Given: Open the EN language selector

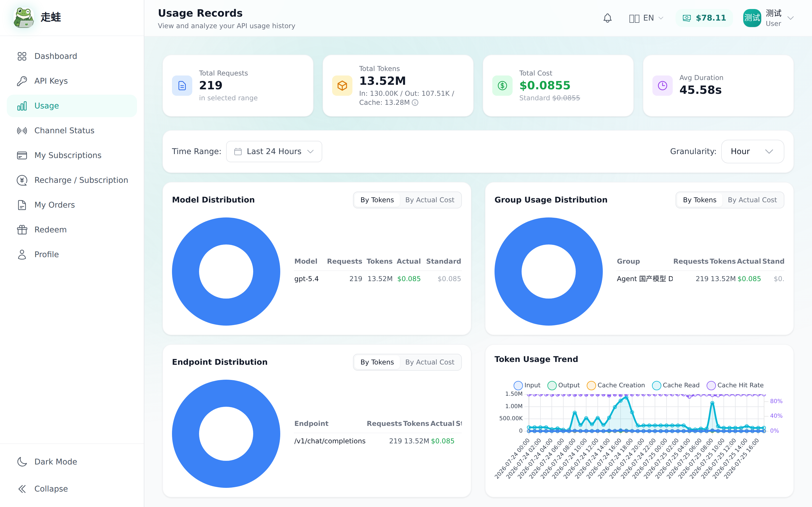Looking at the screenshot, I should pyautogui.click(x=646, y=18).
